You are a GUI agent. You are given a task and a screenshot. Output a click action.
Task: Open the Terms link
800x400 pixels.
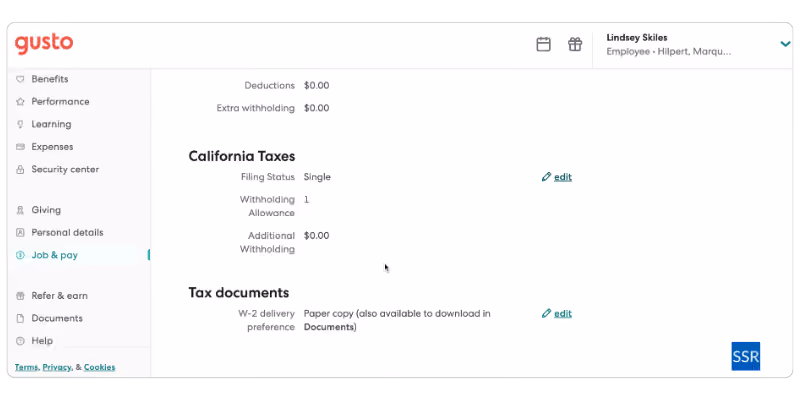point(26,367)
